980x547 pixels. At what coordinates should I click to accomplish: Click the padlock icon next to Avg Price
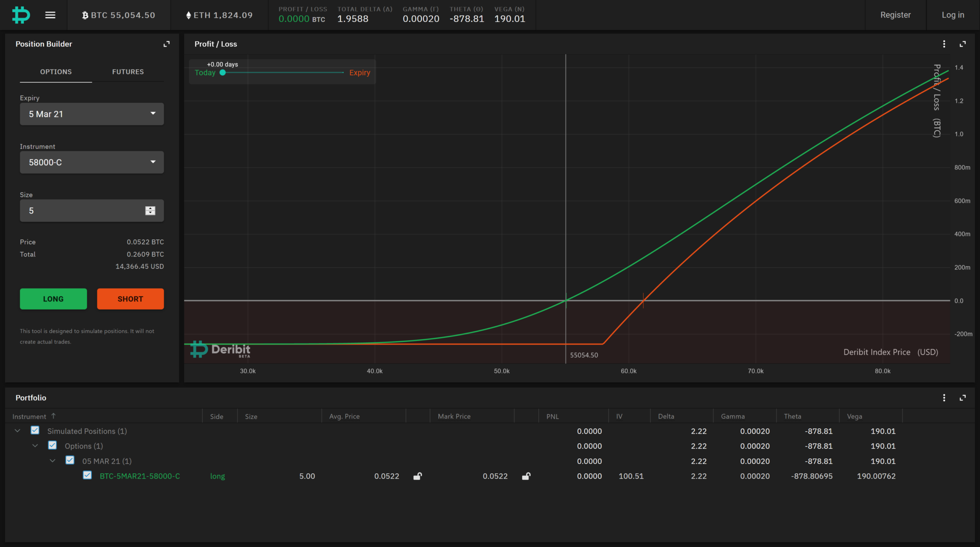[x=417, y=476]
